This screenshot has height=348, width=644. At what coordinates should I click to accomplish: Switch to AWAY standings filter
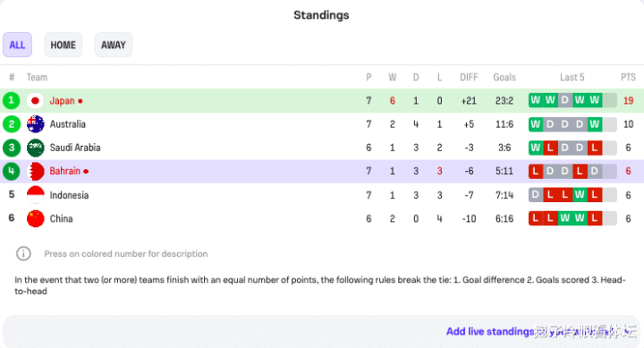(x=114, y=45)
